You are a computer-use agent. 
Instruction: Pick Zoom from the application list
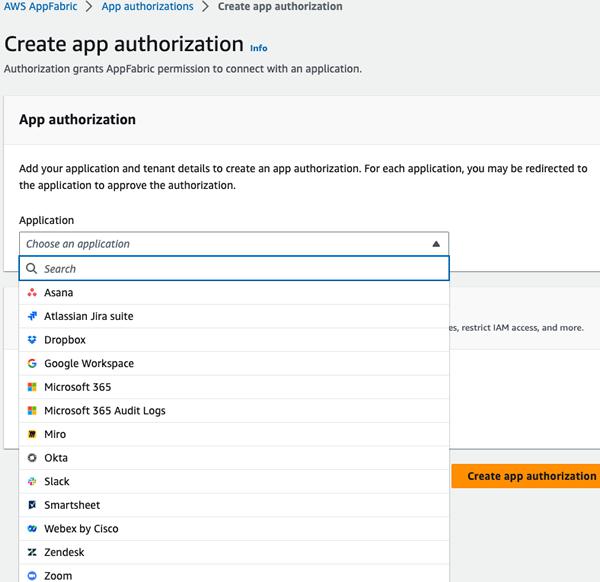pyautogui.click(x=58, y=575)
